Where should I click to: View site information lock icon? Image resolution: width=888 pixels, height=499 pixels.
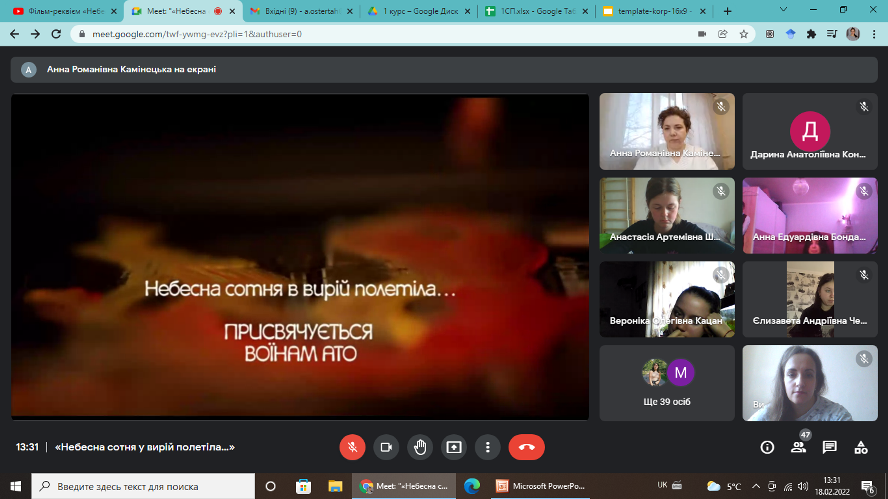click(x=82, y=34)
